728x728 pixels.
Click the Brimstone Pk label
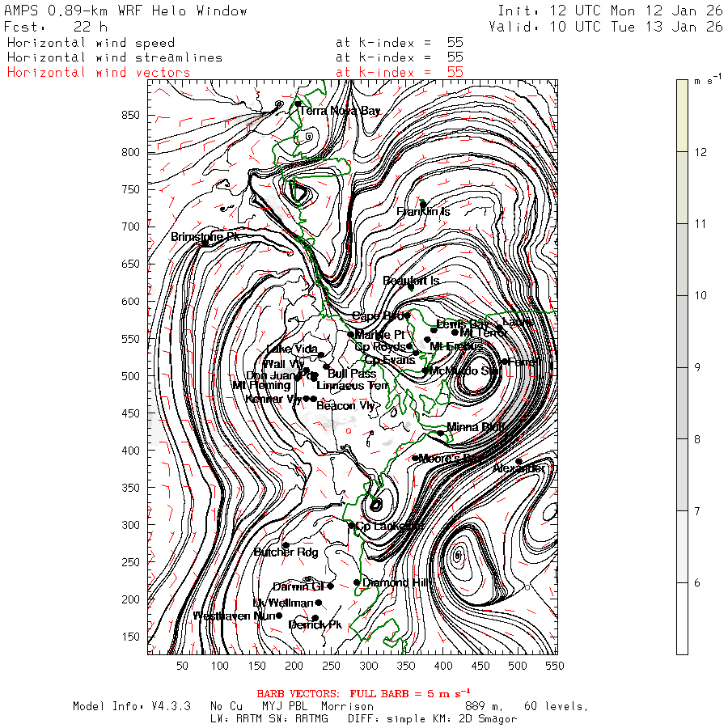point(205,237)
